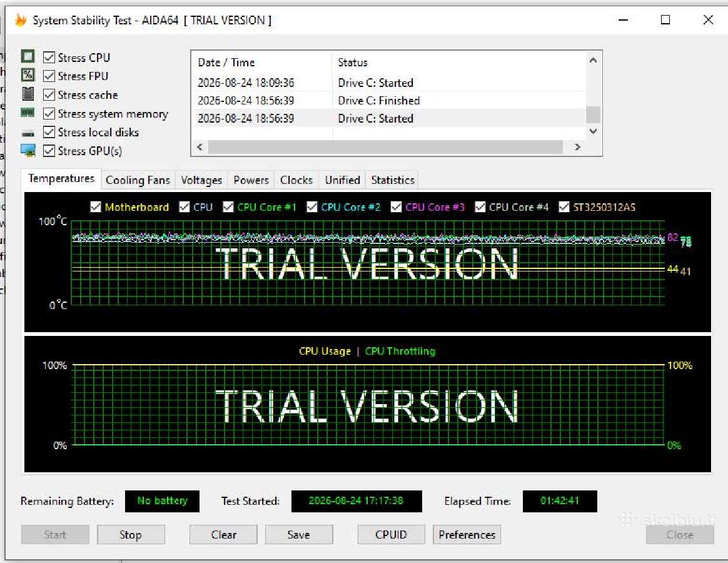Save the stability test results
Screen dimensions: 728x563
299,535
